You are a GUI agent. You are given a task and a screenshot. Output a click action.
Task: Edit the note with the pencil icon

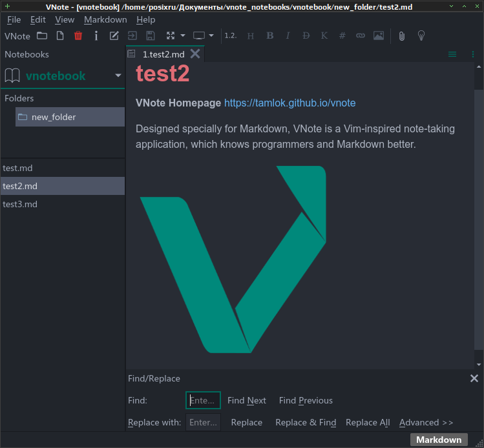coord(114,36)
